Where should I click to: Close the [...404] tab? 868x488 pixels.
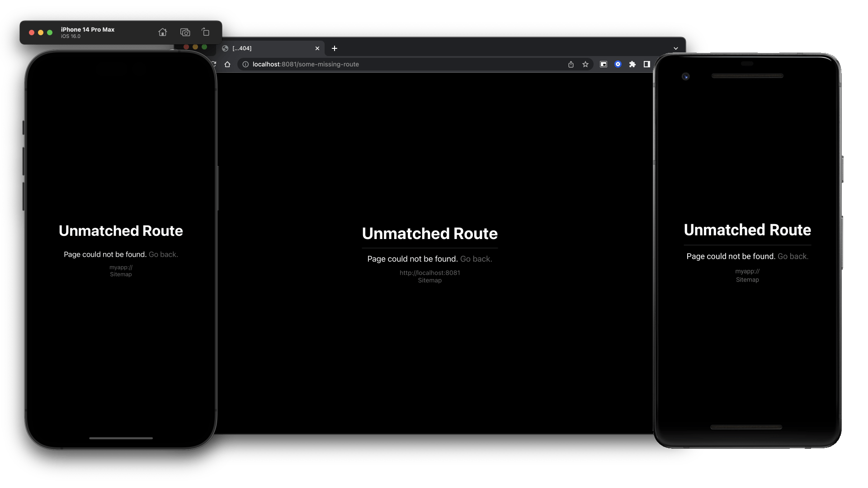[x=317, y=48]
